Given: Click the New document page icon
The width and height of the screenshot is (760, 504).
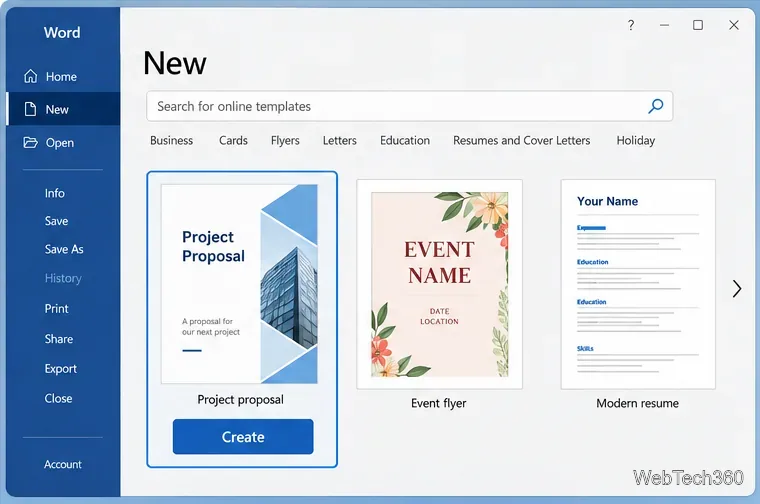Looking at the screenshot, I should click(x=31, y=109).
